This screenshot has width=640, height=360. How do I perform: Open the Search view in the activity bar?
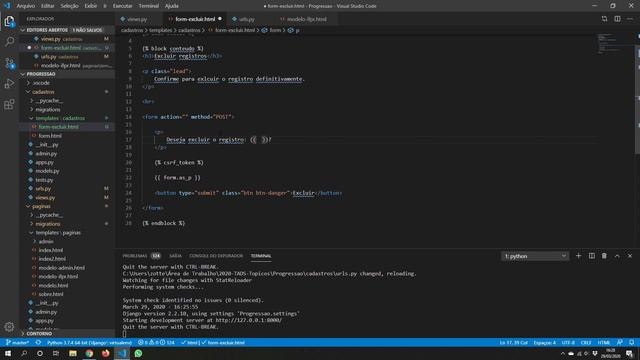(9, 42)
